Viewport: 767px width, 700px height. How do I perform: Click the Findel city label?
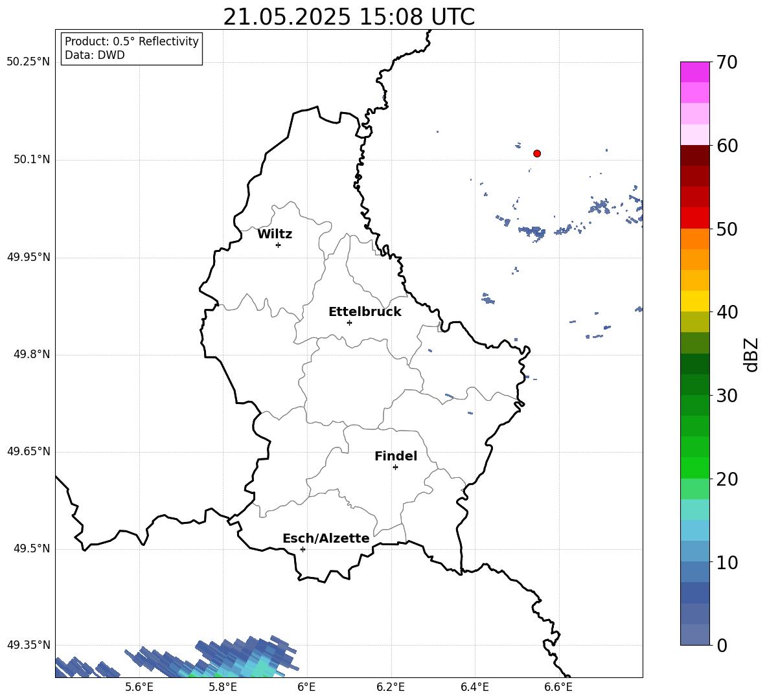point(396,456)
